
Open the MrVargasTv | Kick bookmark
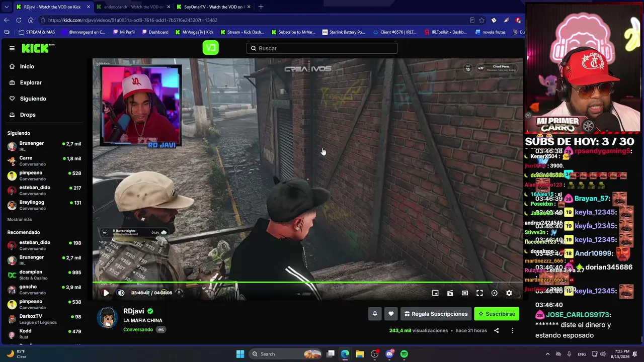click(x=194, y=32)
